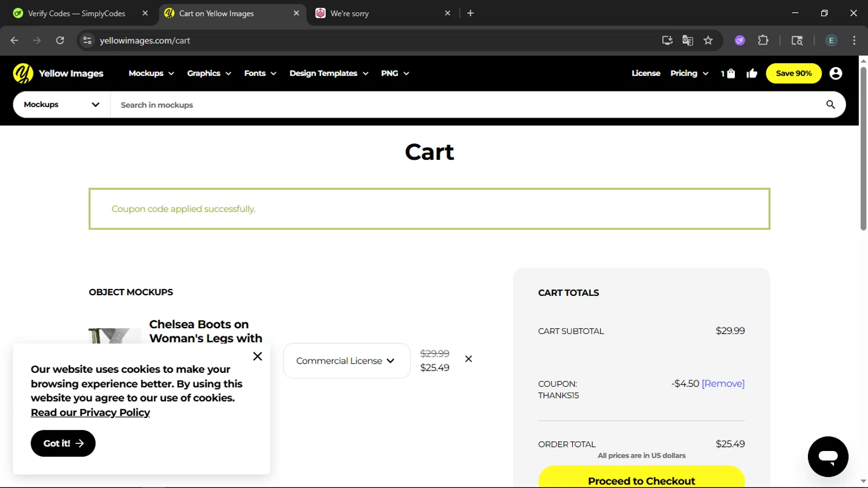The height and width of the screenshot is (488, 868).
Task: Click the -$4.50 coupon discount amount
Action: [685, 384]
